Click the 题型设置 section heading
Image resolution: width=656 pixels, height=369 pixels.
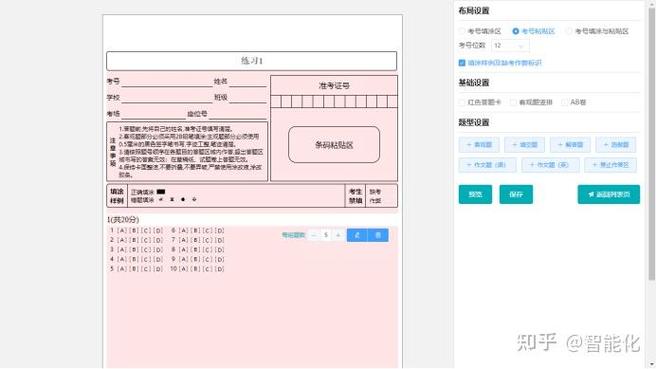coord(474,123)
